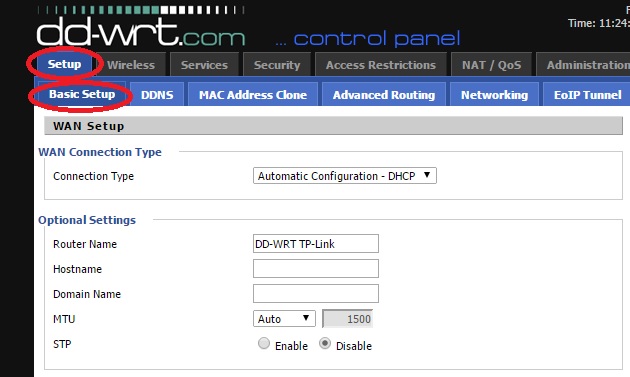Open the Setup main tab
The width and height of the screenshot is (630, 377).
(64, 64)
